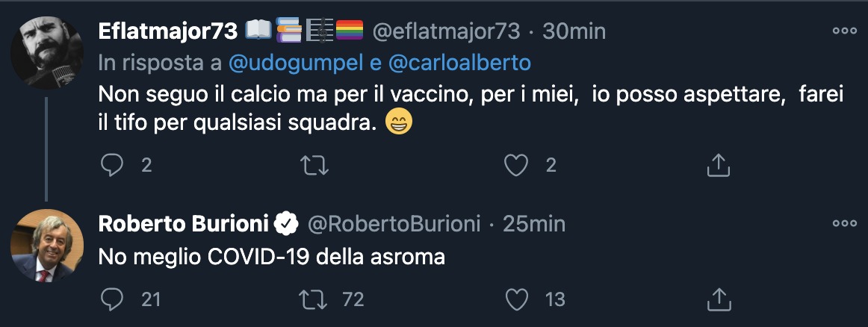This screenshot has width=868, height=327.
Task: Like Eflatmajor73's tweet
Action: pyautogui.click(x=516, y=165)
